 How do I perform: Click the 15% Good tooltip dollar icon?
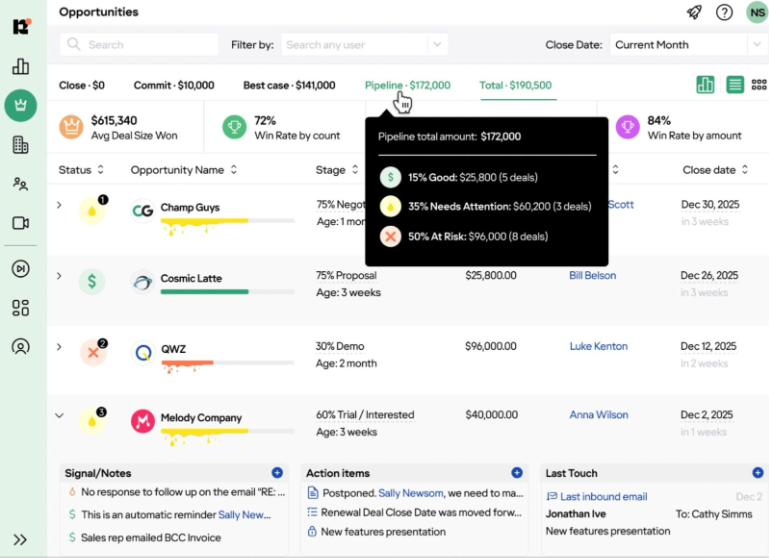390,177
